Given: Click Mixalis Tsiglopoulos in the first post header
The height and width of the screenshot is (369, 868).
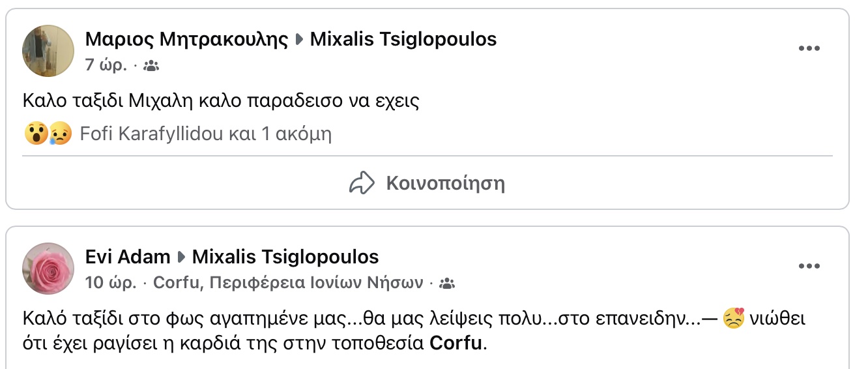Looking at the screenshot, I should coord(403,39).
